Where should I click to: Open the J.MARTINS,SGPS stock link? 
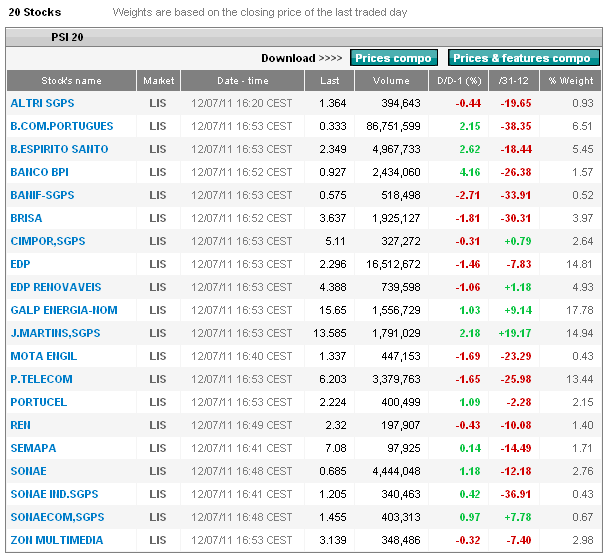coord(55,333)
